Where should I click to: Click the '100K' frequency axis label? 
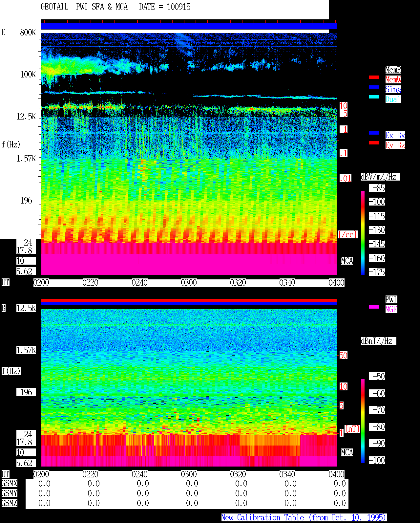pyautogui.click(x=28, y=74)
